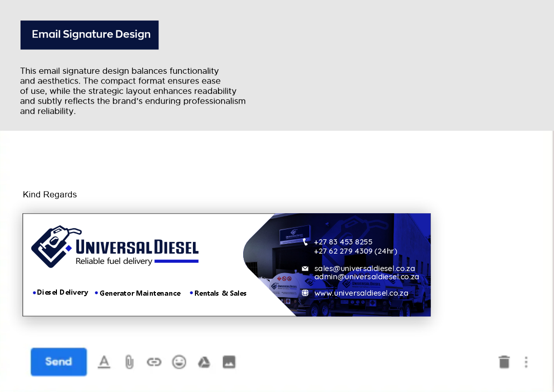The height and width of the screenshot is (392, 554).
Task: Click the Email Signature Design heading
Action: [x=90, y=35]
